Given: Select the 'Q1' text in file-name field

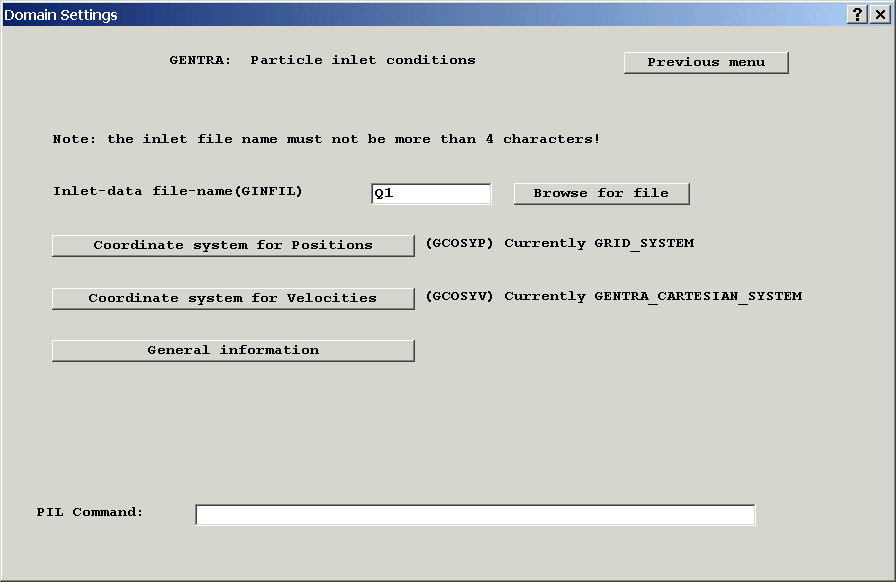Looking at the screenshot, I should (x=384, y=194).
